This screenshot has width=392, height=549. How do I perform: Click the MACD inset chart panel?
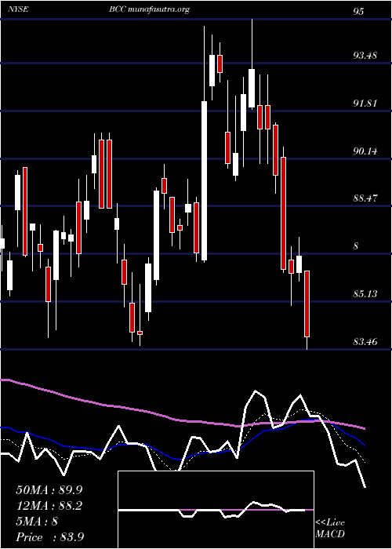(216, 510)
